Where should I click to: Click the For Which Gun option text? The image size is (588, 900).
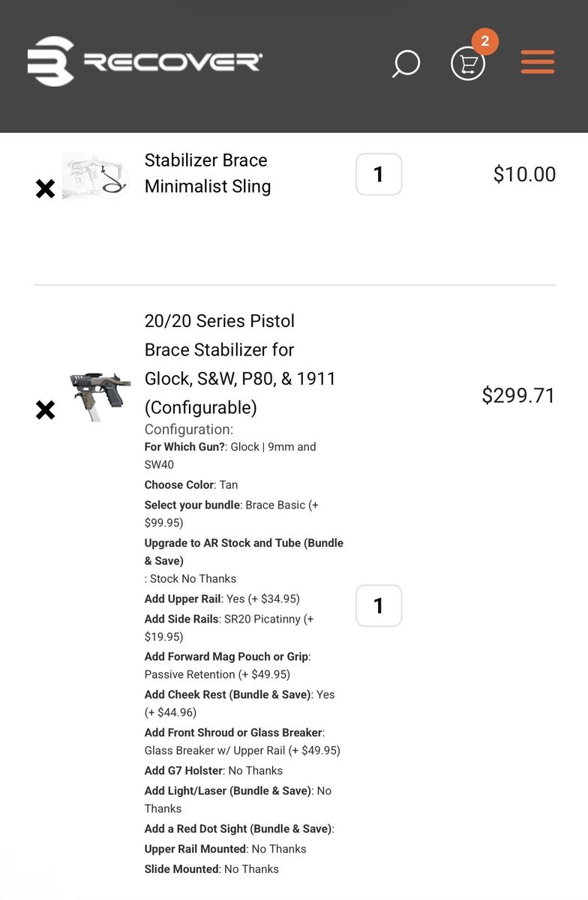(x=230, y=447)
